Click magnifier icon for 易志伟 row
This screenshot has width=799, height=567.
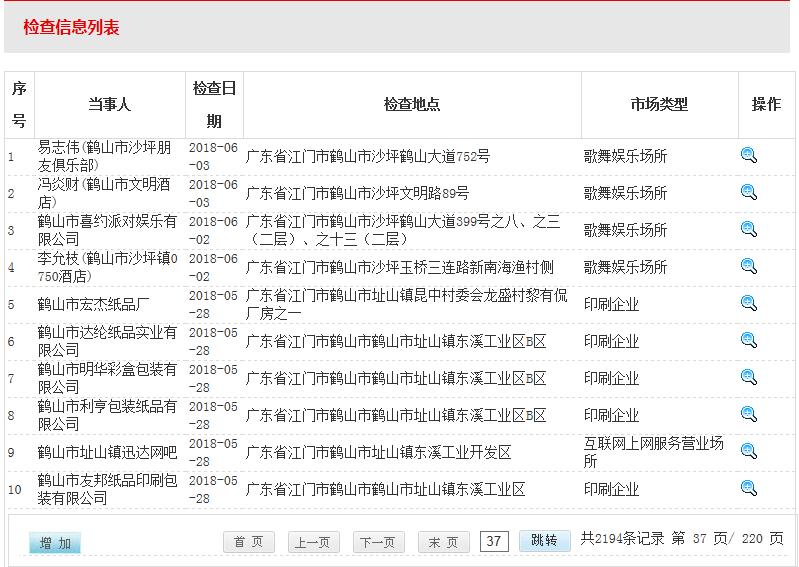coord(748,155)
